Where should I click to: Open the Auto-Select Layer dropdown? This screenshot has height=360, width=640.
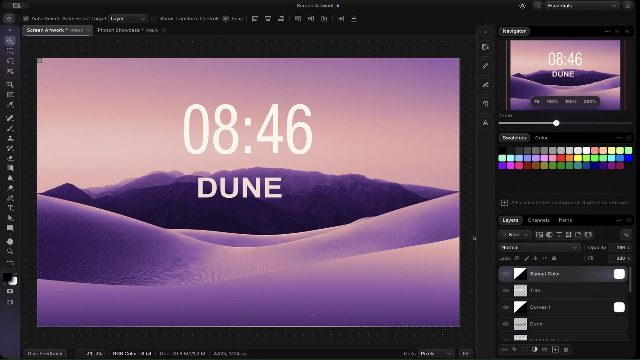129,19
